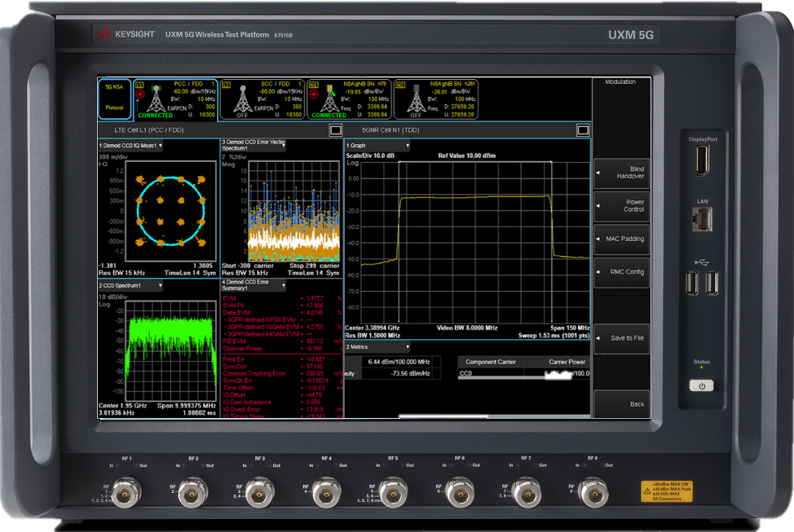This screenshot has width=794, height=532.
Task: Maximize the LTE Cell L1 panel
Action: coord(335,130)
